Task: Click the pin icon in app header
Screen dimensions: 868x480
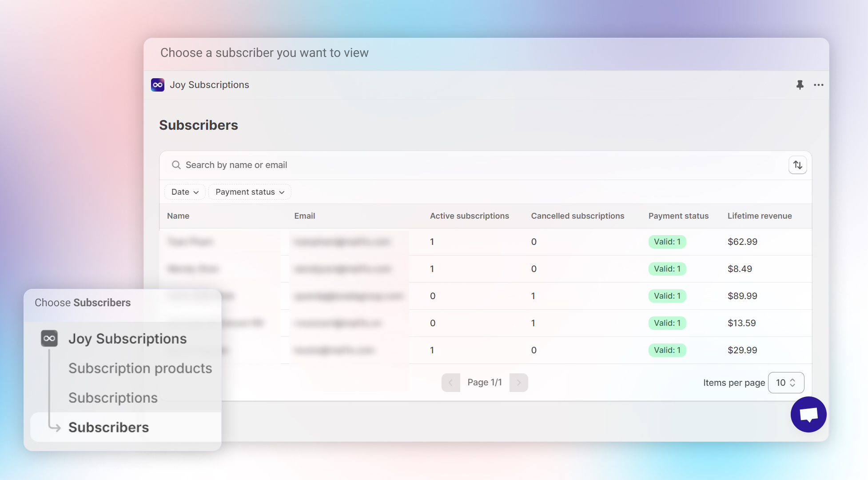Action: point(800,85)
